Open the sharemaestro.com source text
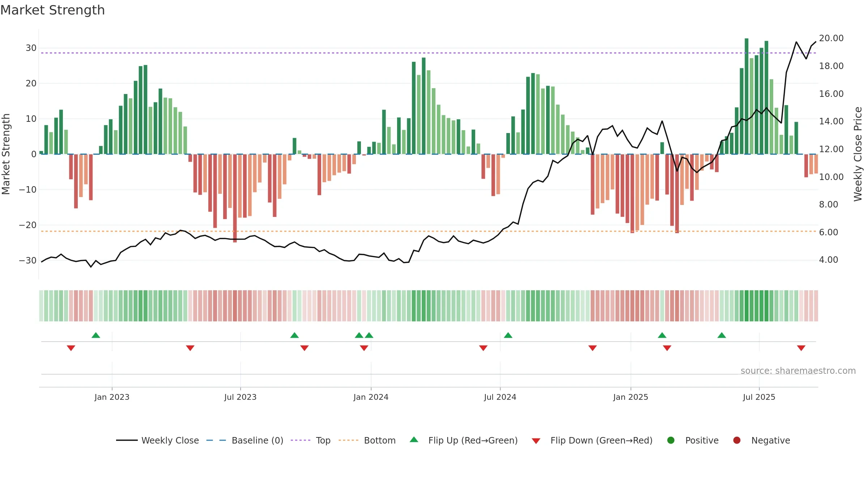868x488 pixels. point(798,371)
